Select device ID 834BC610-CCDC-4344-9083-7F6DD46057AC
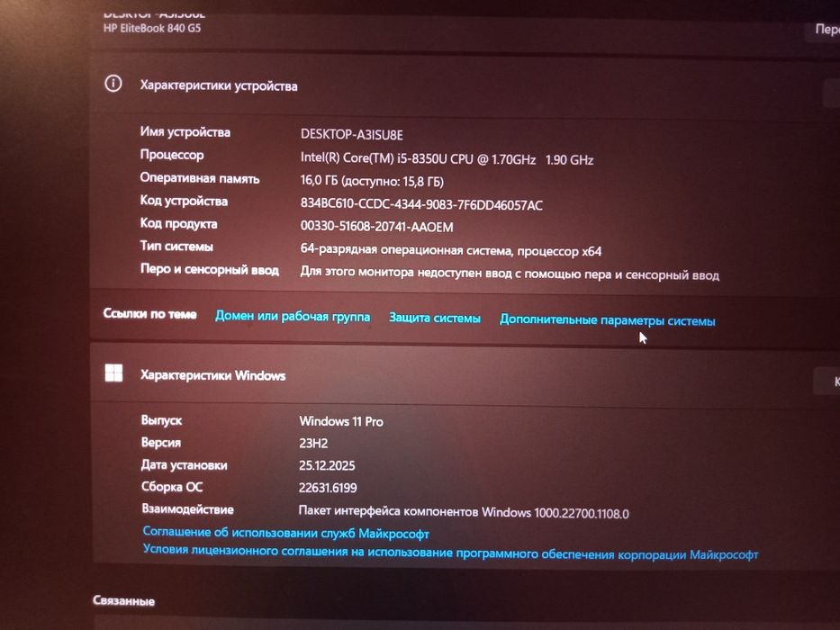 pyautogui.click(x=421, y=204)
